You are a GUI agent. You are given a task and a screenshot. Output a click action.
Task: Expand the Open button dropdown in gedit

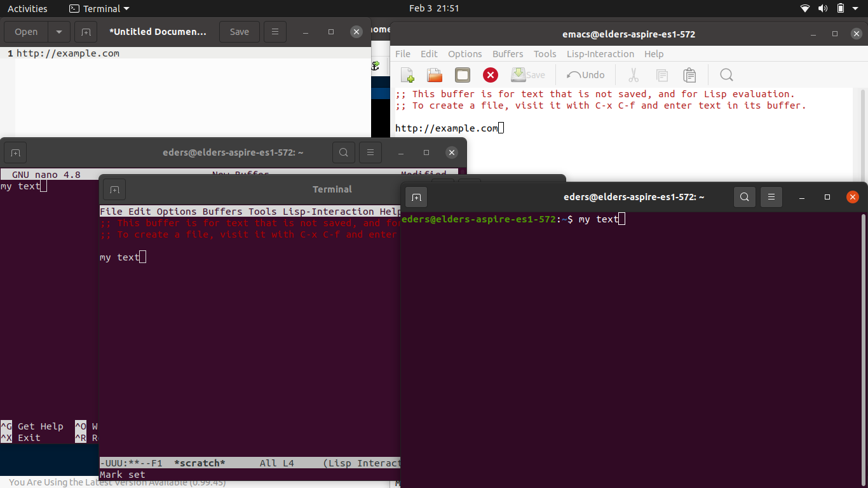[x=58, y=31]
